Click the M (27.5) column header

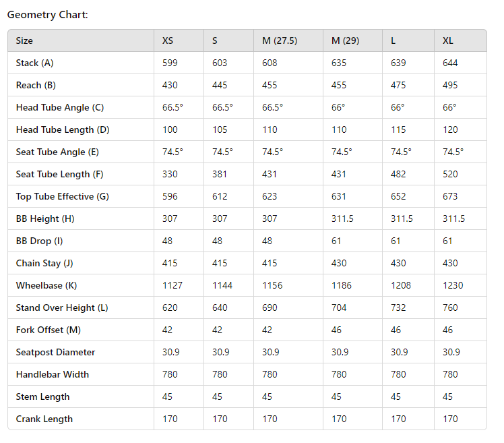click(280, 40)
